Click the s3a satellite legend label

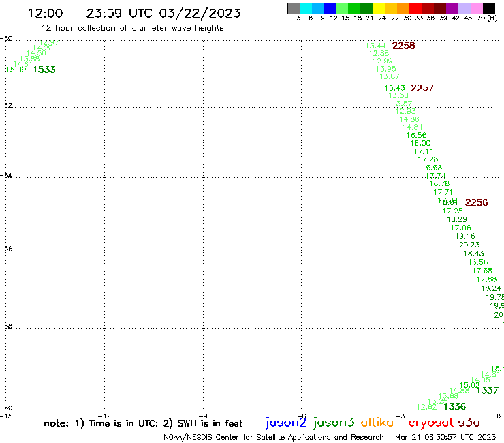tap(469, 423)
